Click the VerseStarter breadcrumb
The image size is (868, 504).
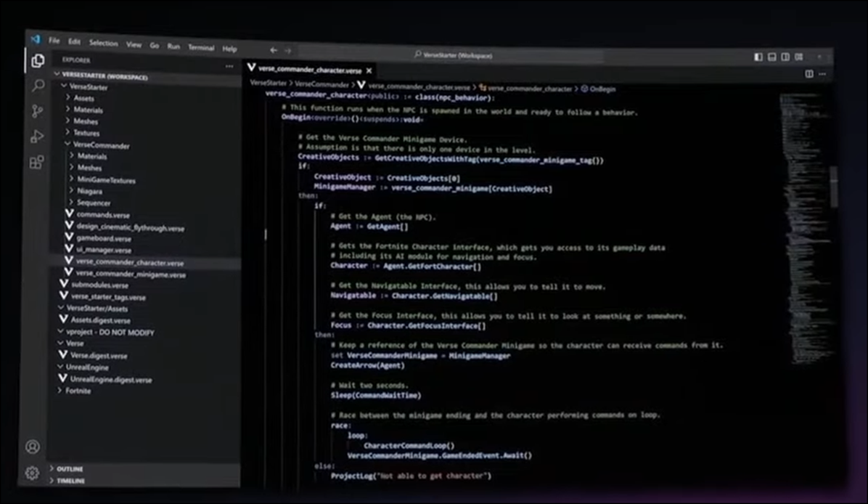pos(269,83)
